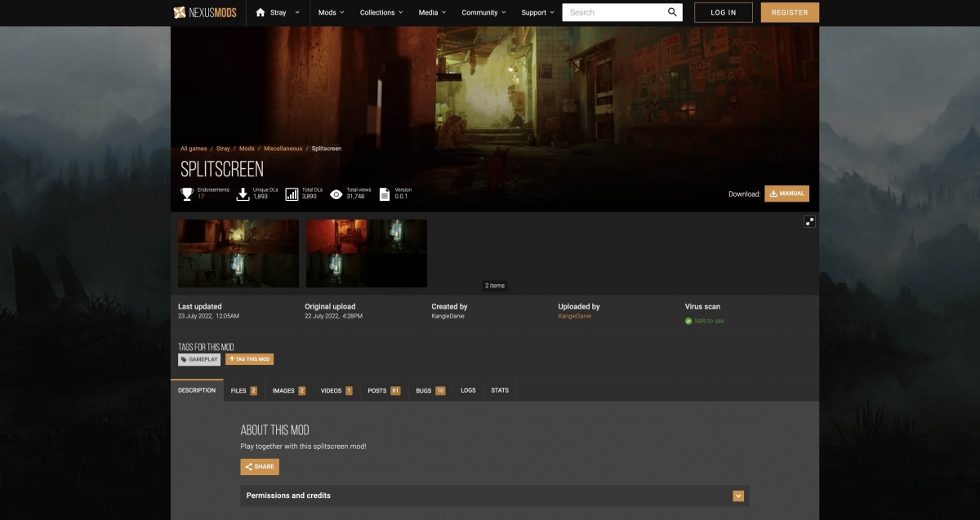
Task: Open the Community dropdown menu
Action: pos(483,12)
